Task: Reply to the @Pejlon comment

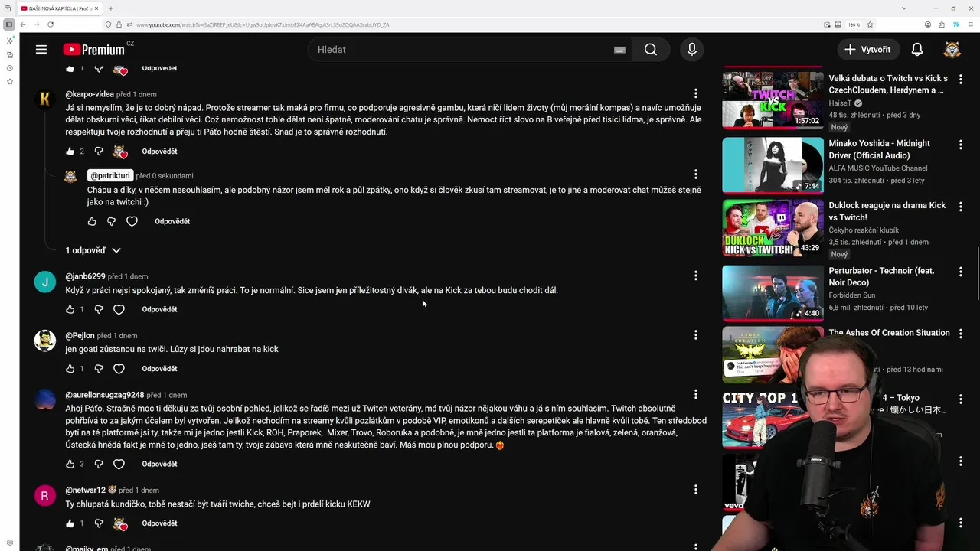Action: pos(159,369)
